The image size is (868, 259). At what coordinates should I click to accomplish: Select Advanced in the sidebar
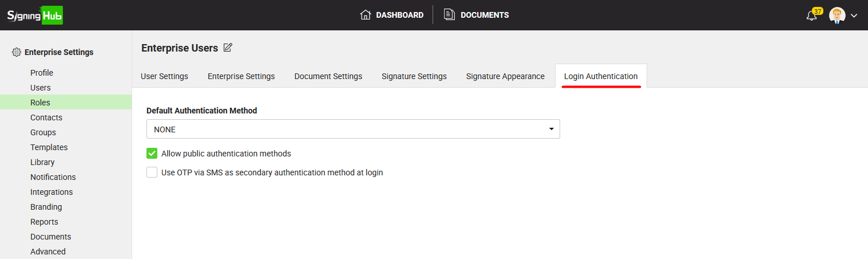click(x=48, y=252)
